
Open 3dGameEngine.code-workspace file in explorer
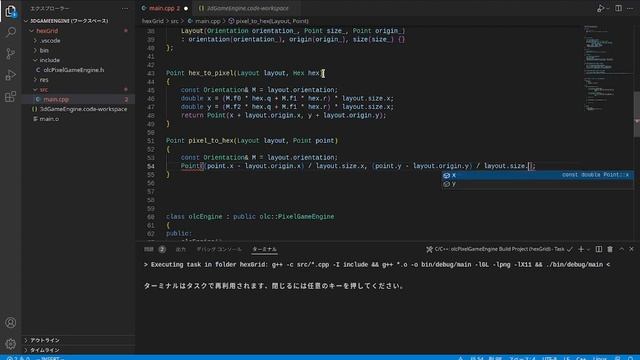click(x=78, y=109)
